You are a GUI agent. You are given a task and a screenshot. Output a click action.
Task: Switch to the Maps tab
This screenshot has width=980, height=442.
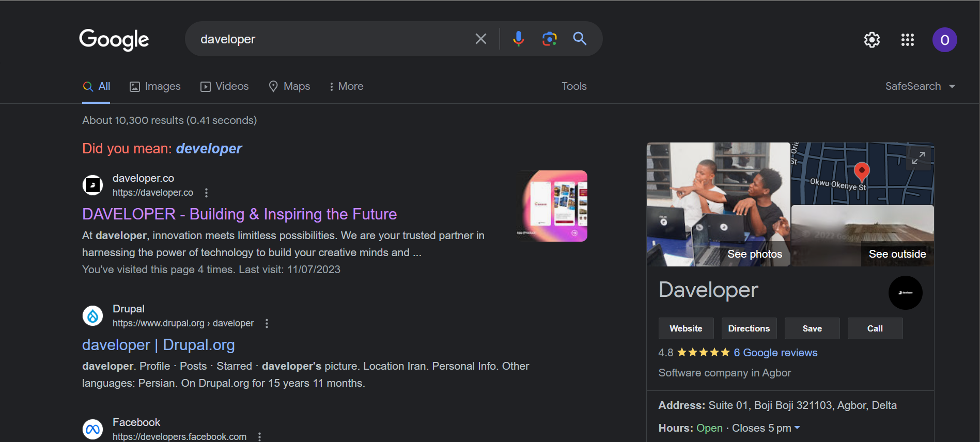coord(289,86)
